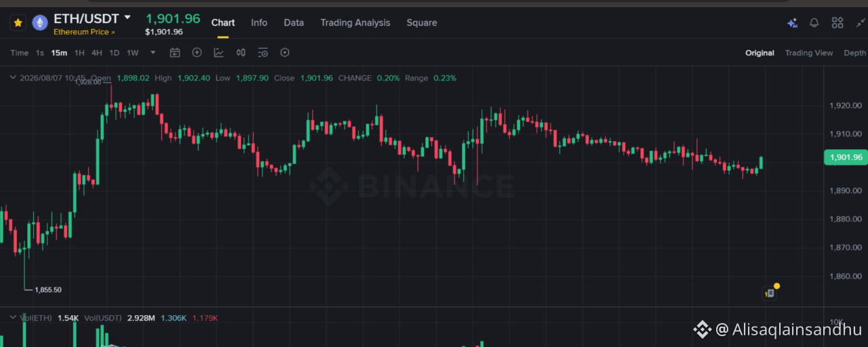Open the ETH/USDT pair selector dropdown
This screenshot has width=868, height=347.
pos(127,18)
